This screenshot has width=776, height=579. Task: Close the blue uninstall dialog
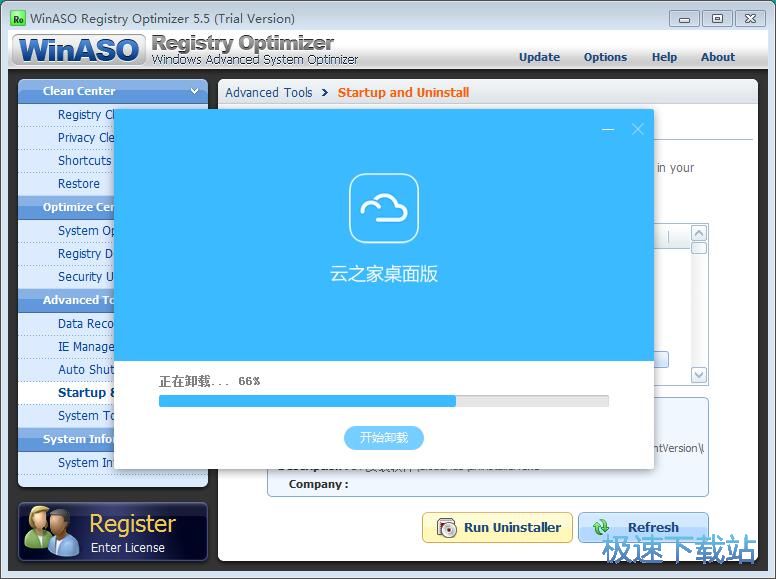point(637,129)
